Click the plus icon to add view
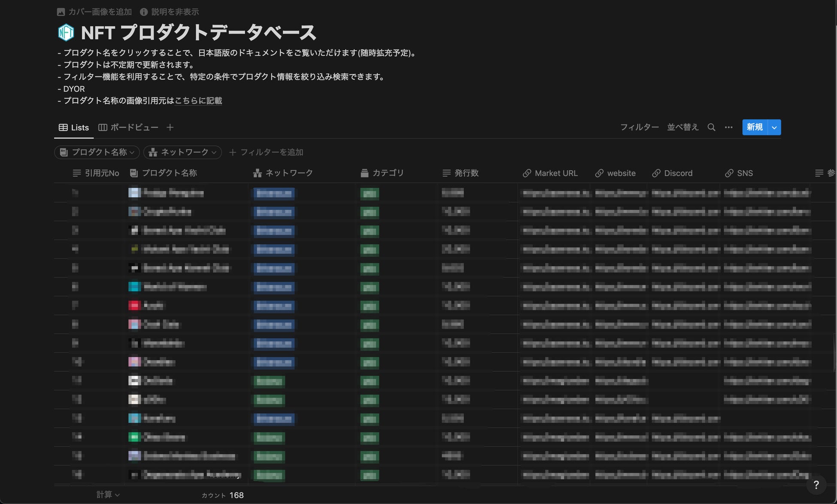Viewport: 837px width, 504px height. 170,127
